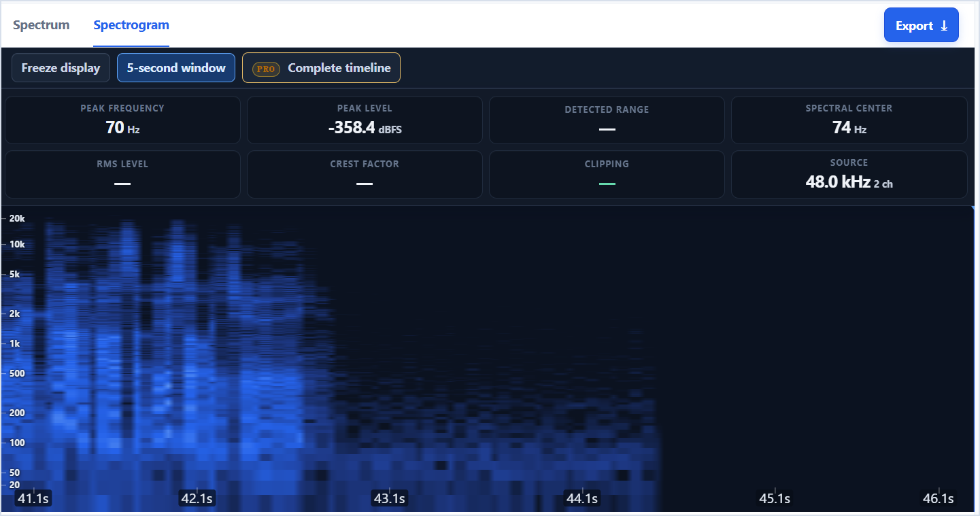Viewport: 980px width, 516px height.
Task: Click the 44.1s time marker
Action: pos(581,498)
